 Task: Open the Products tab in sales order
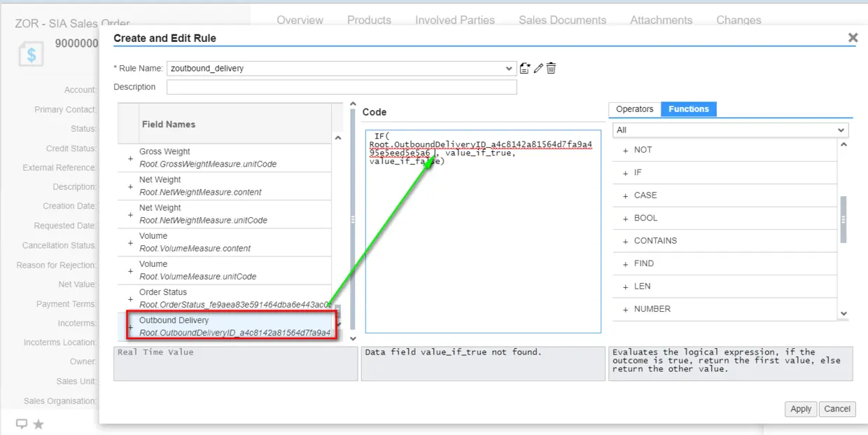pos(369,20)
